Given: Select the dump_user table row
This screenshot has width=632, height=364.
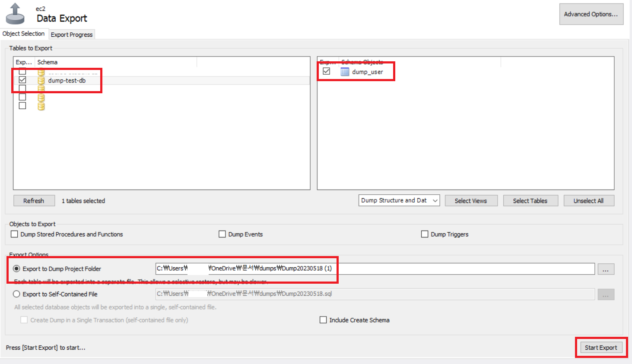Looking at the screenshot, I should (465, 72).
